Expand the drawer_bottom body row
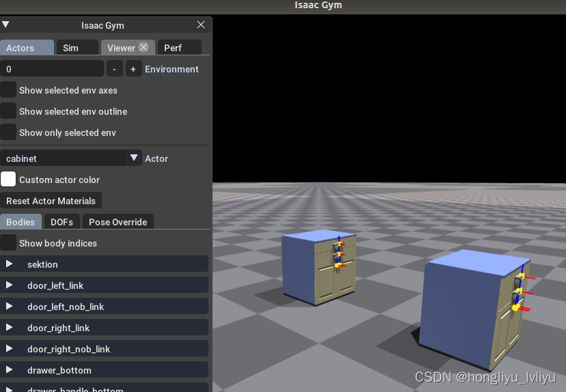The image size is (566, 392). (104, 370)
